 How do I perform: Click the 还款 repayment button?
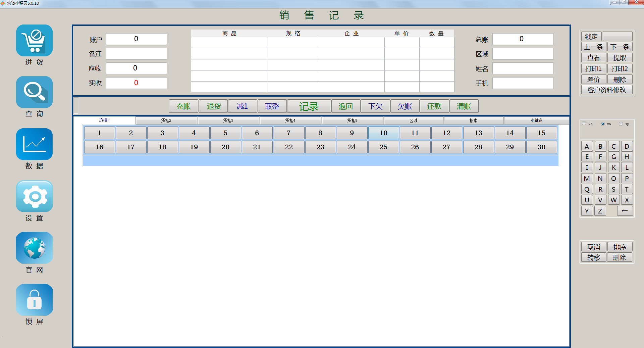click(x=434, y=106)
